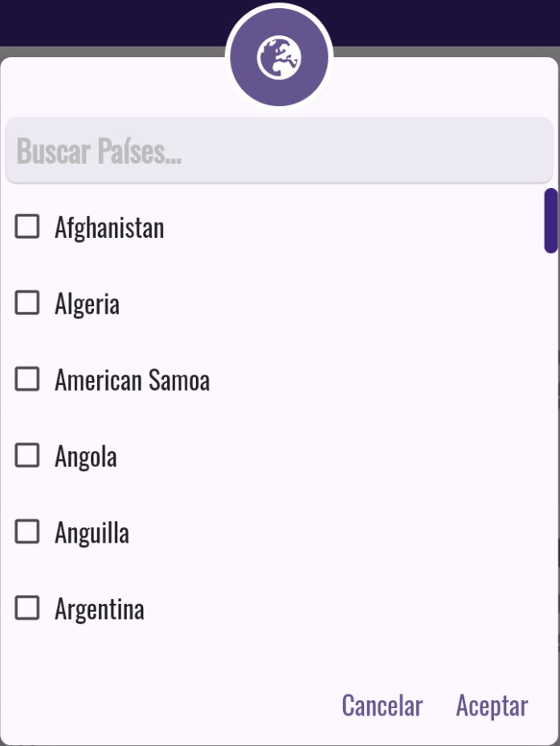
Task: Click the purple scrollbar thumb
Action: pyautogui.click(x=551, y=220)
